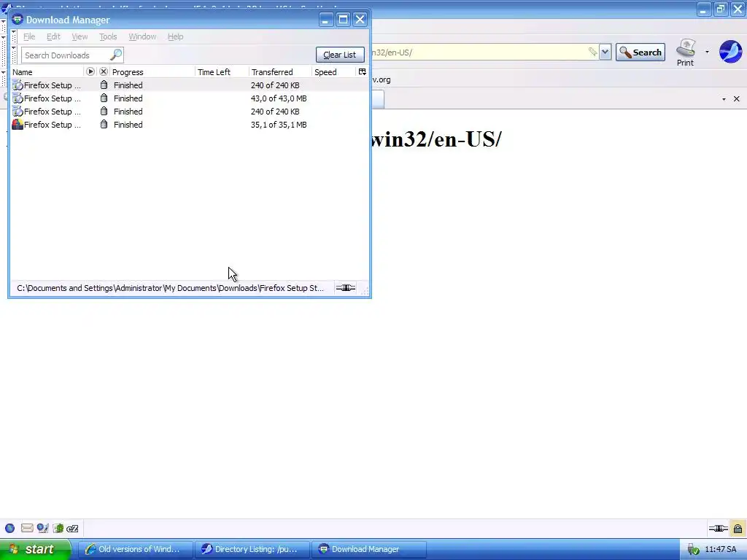The width and height of the screenshot is (747, 560).
Task: Open the Browser component bar icon
Action: coord(10,528)
